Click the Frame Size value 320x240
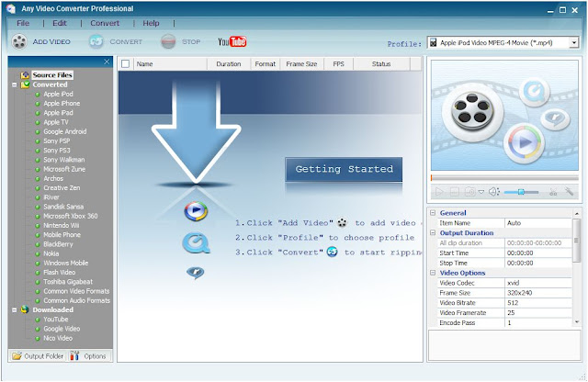Image resolution: width=588 pixels, height=382 pixels. pos(538,293)
